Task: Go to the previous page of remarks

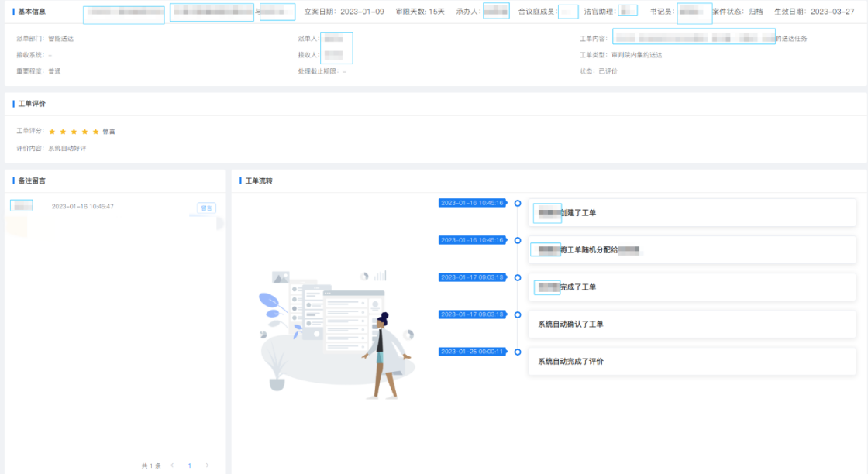Action: click(171, 465)
